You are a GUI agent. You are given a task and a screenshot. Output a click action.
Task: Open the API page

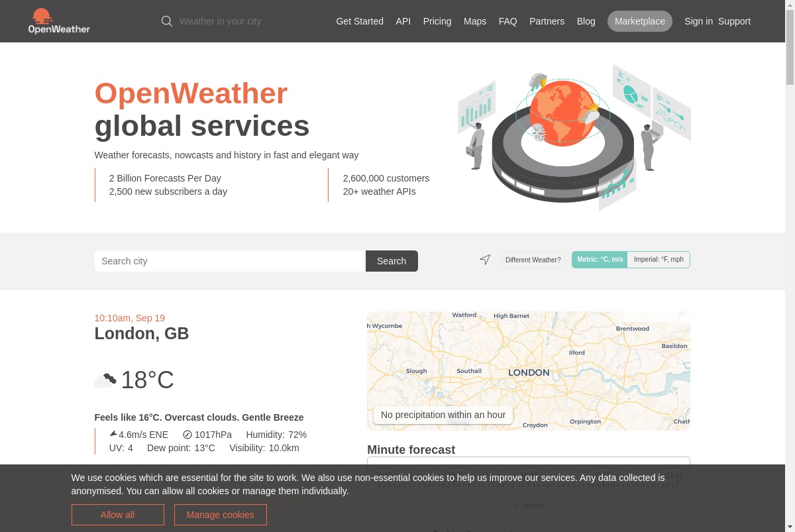[x=403, y=21]
